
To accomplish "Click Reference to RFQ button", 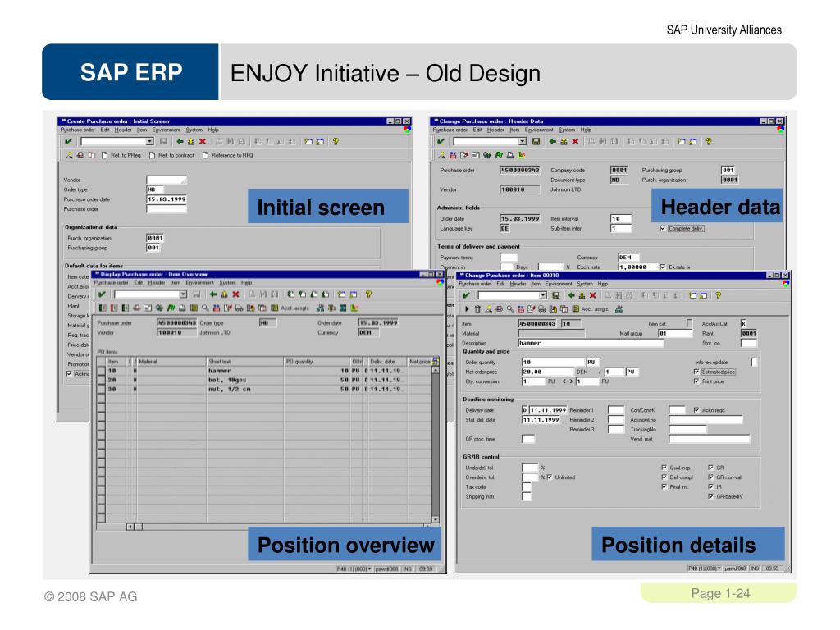I will point(228,155).
